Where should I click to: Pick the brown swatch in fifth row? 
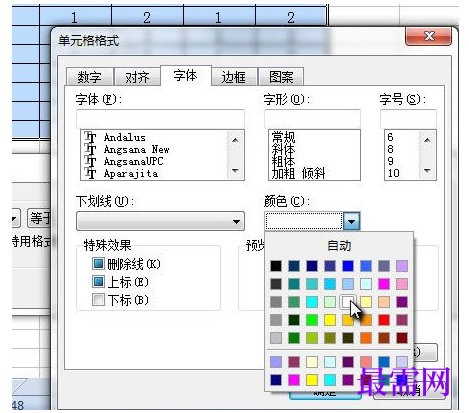click(x=384, y=338)
